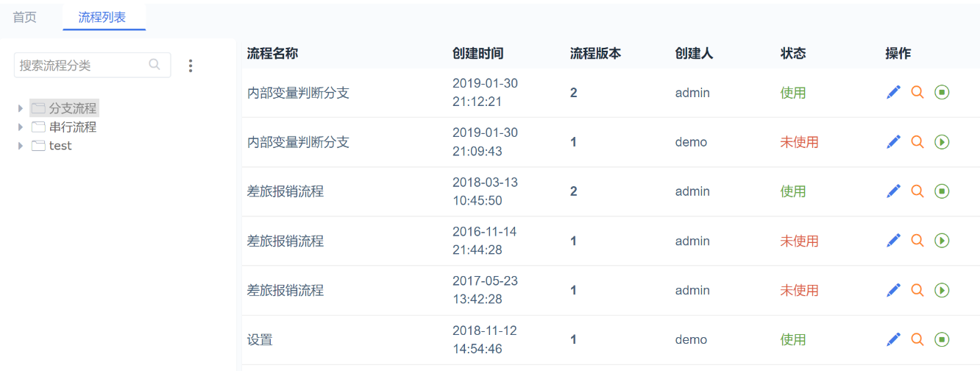View details of the 差旅报销流程 process created 2017-05-23
The width and height of the screenshot is (980, 371).
pos(917,290)
